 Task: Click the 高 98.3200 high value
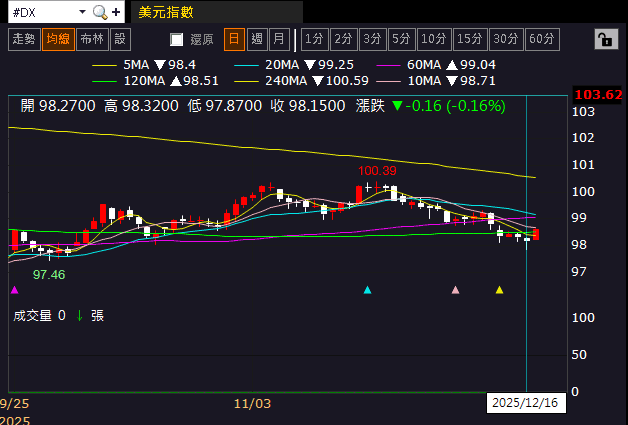141,106
